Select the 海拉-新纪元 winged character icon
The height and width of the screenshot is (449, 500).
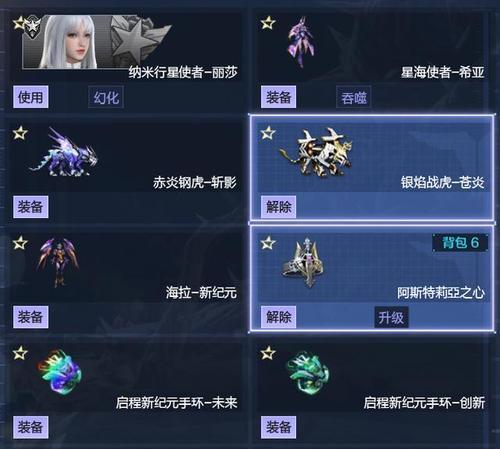point(59,263)
